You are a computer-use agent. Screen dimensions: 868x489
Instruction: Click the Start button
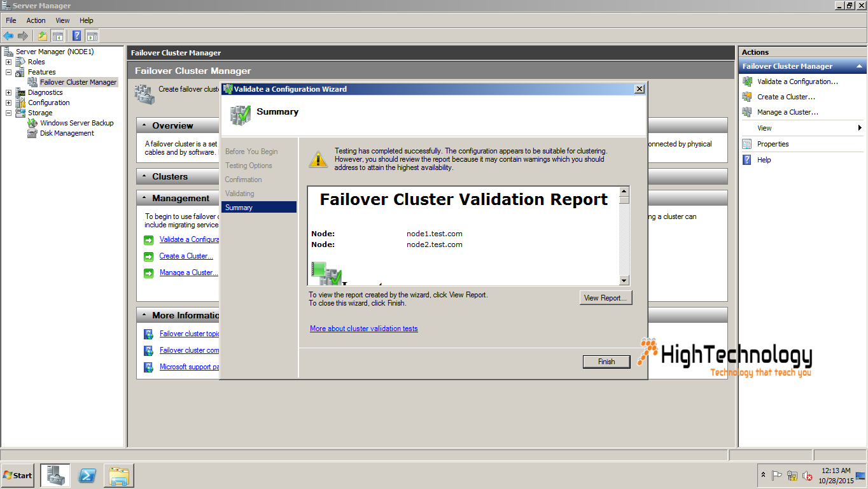(18, 476)
